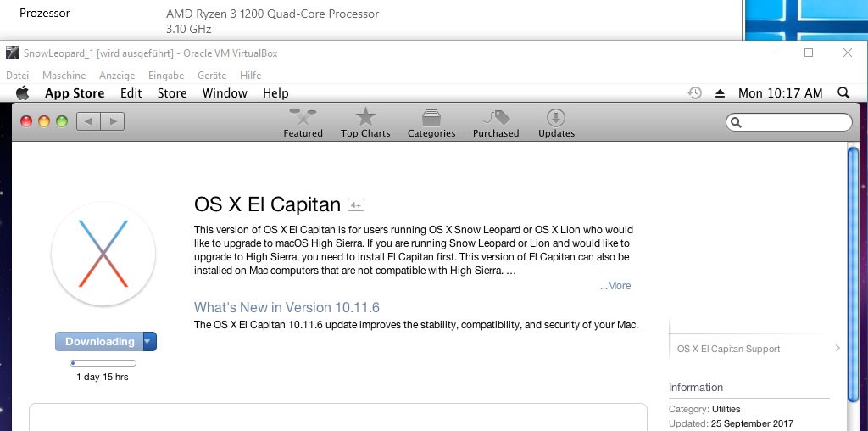Go back with the left arrow button
This screenshot has height=431, width=868.
click(88, 121)
